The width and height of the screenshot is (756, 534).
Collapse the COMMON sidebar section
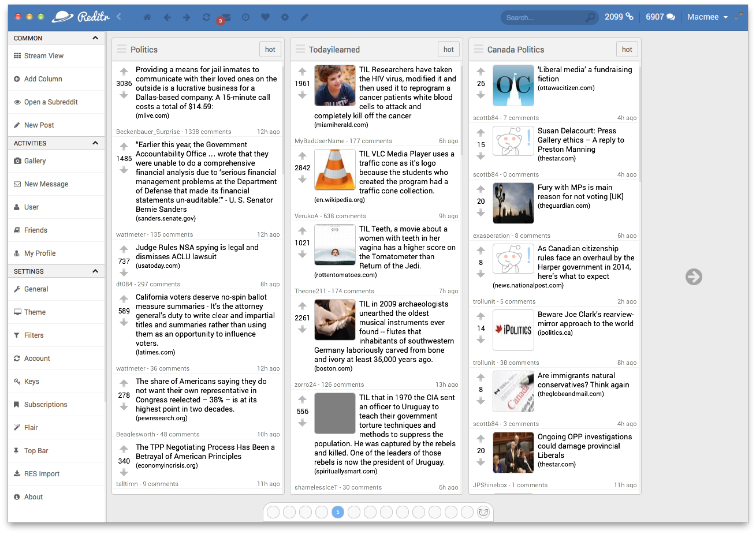pyautogui.click(x=95, y=38)
